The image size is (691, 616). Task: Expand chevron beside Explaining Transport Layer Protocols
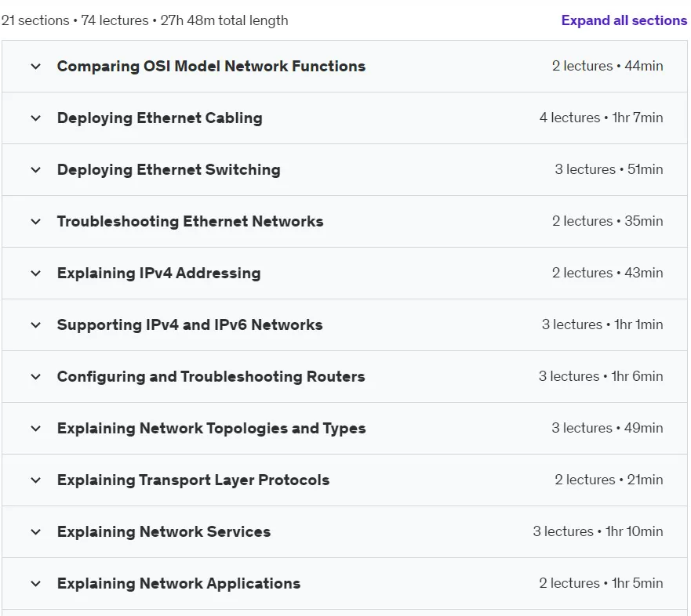[x=36, y=480]
